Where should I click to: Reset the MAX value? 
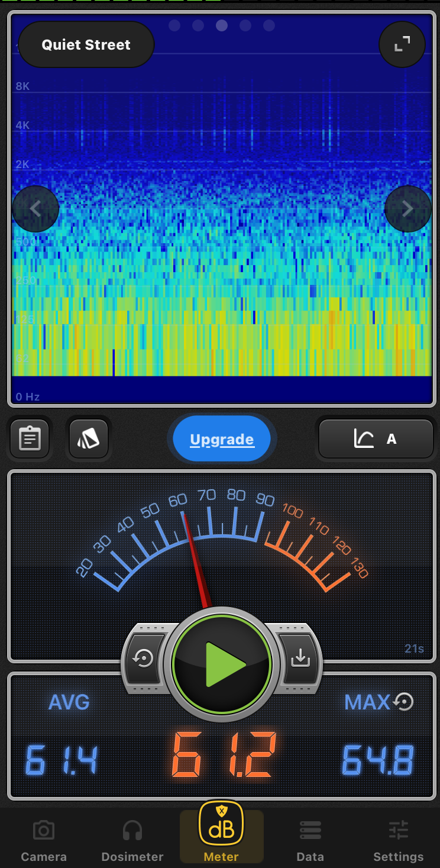click(x=404, y=702)
